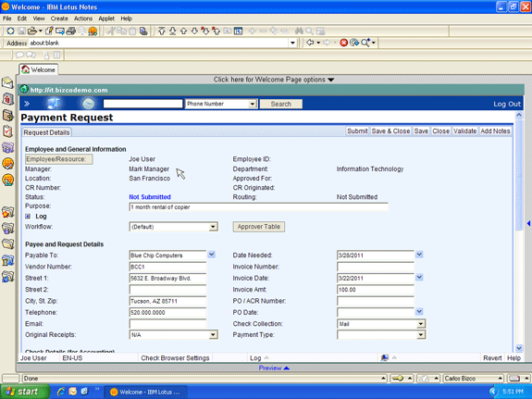Screen dimensions: 532x399
Task: Open the File menu
Action: pos(7,19)
